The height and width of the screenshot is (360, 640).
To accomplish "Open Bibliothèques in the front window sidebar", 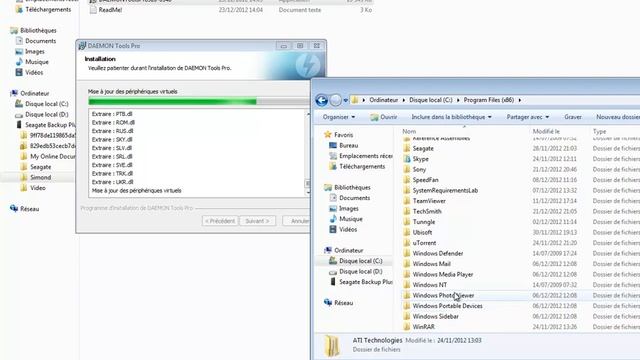I will pos(352,187).
